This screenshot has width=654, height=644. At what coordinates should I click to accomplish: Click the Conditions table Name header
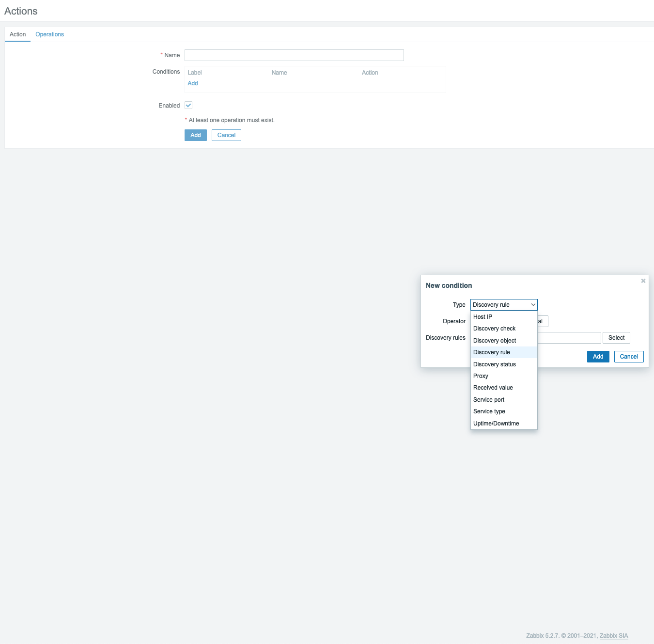click(x=279, y=73)
